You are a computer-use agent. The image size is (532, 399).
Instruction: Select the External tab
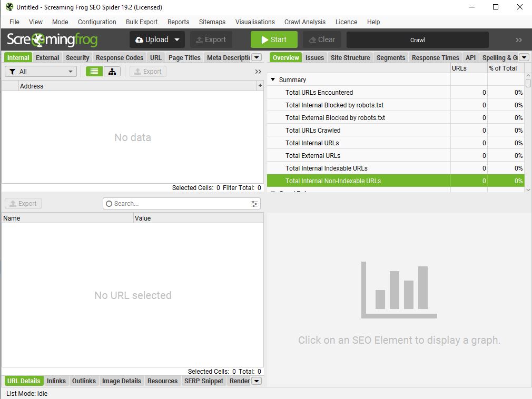(47, 57)
